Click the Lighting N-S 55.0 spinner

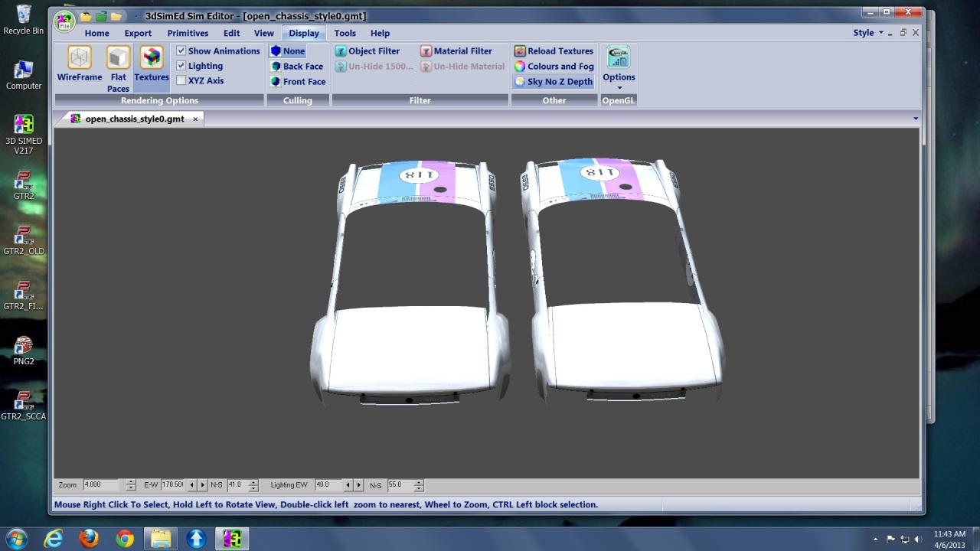[418, 485]
